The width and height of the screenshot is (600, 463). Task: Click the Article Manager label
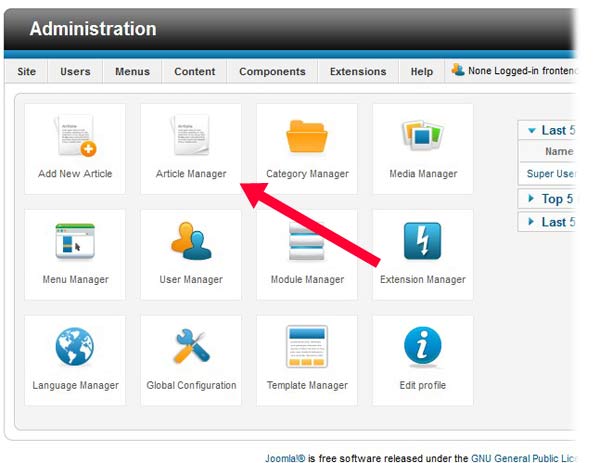click(191, 174)
